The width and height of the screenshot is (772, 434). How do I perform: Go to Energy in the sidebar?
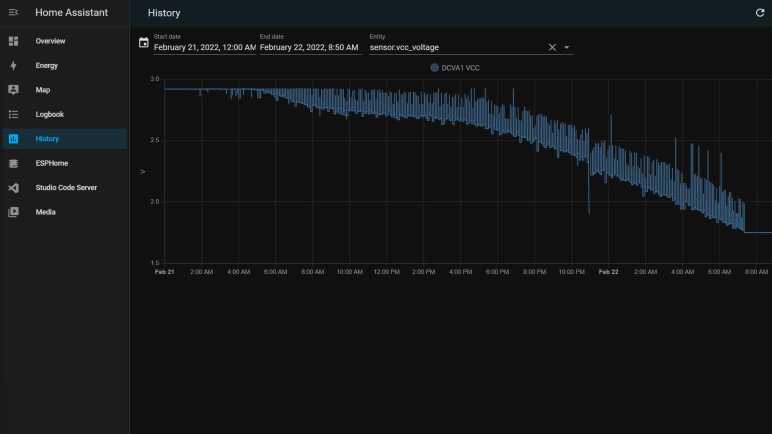pyautogui.click(x=47, y=66)
